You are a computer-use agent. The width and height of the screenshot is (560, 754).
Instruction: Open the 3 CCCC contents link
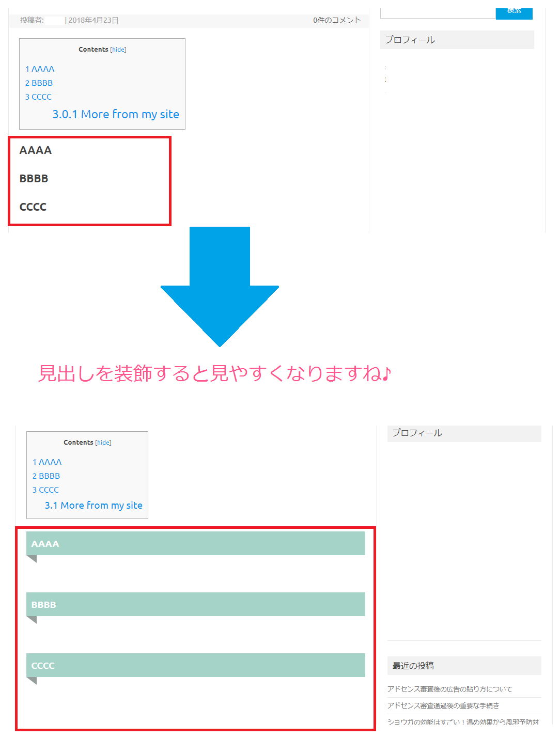point(38,97)
